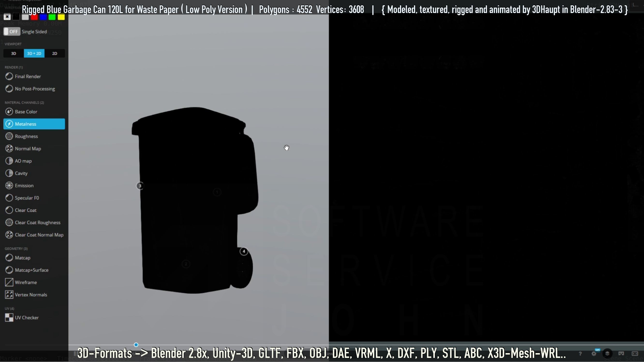Enable theater mode view icon
Image resolution: width=644 pixels, height=362 pixels.
(635, 354)
